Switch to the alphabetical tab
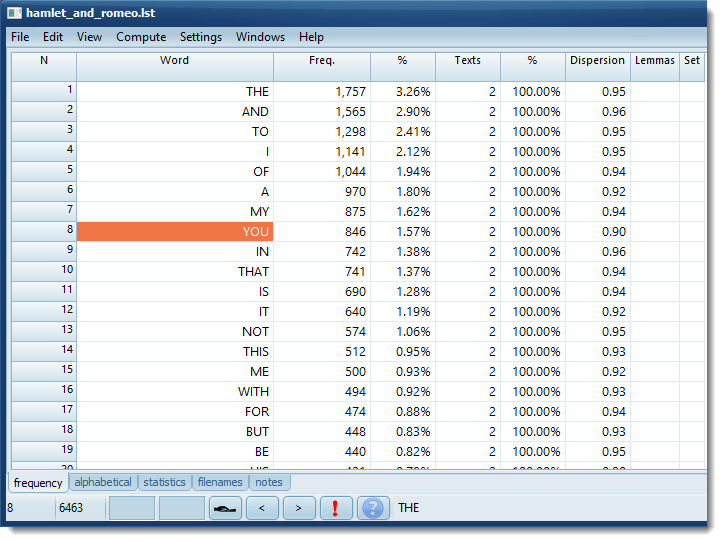 103,482
